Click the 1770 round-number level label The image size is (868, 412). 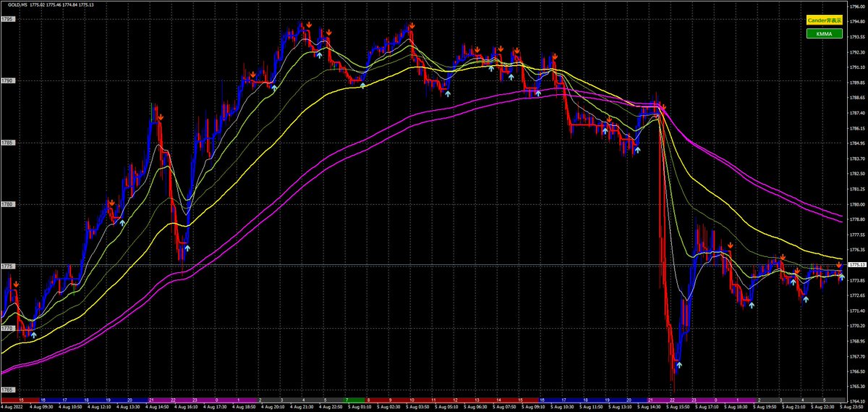(7, 329)
